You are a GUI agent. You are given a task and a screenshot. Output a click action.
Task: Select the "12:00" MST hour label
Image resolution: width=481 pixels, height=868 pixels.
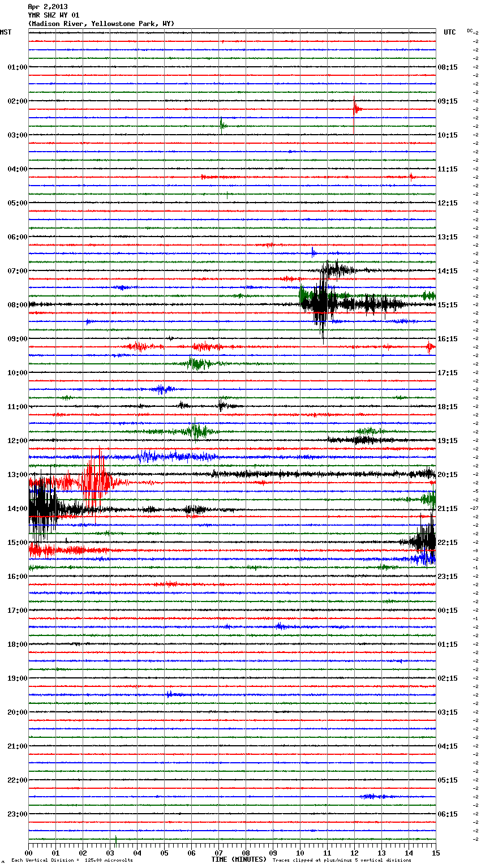click(x=18, y=441)
